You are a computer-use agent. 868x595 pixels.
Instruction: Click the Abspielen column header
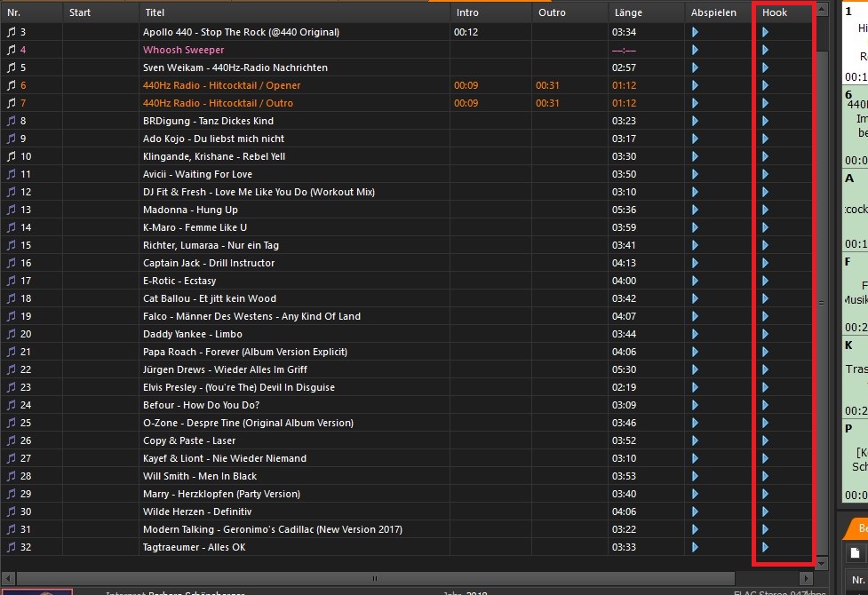point(719,12)
